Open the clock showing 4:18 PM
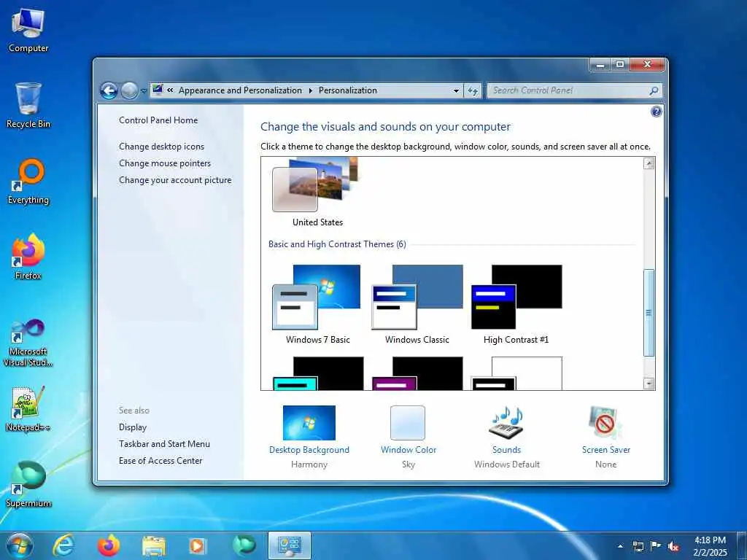This screenshot has height=560, width=747. click(710, 546)
